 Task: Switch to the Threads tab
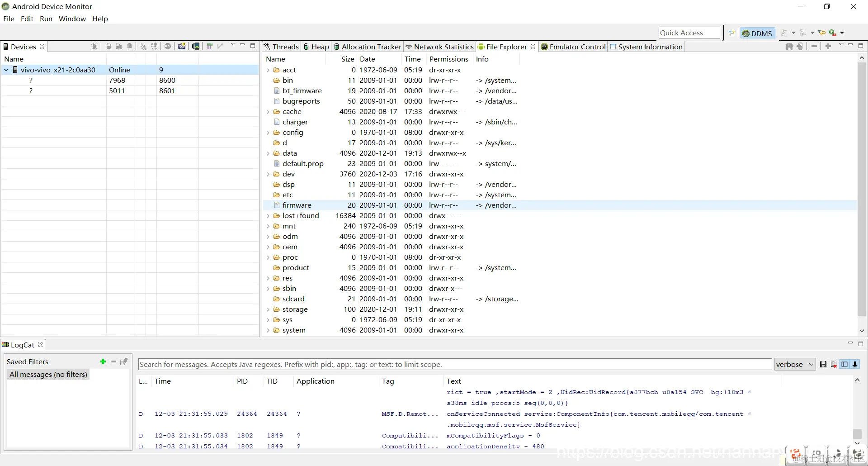pyautogui.click(x=282, y=47)
